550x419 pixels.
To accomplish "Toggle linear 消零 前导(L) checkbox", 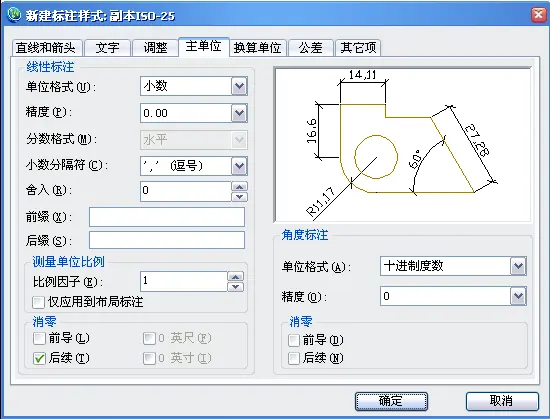I will point(39,339).
